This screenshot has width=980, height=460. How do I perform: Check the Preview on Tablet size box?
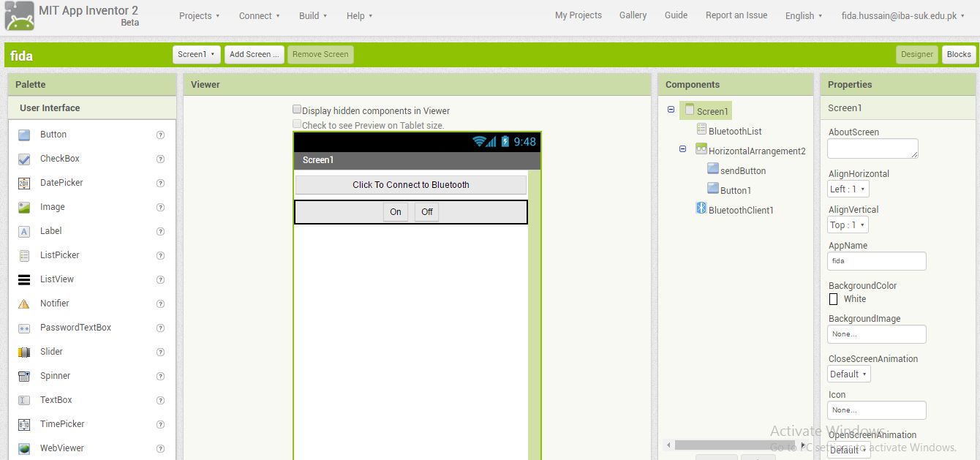click(297, 124)
